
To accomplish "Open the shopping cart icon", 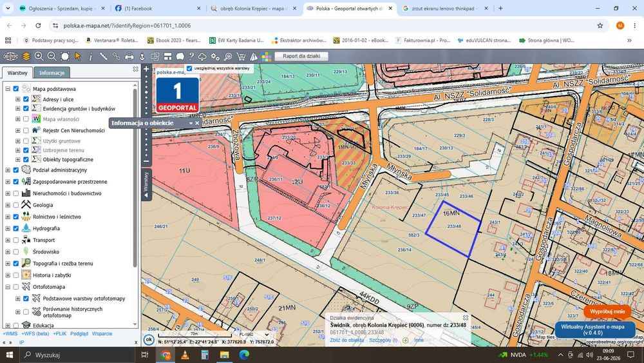I will coord(241,56).
